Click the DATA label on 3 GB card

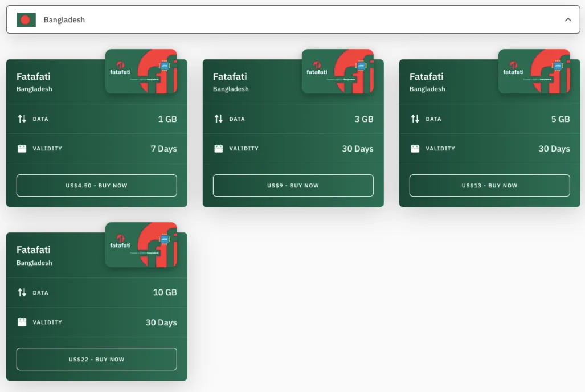237,119
